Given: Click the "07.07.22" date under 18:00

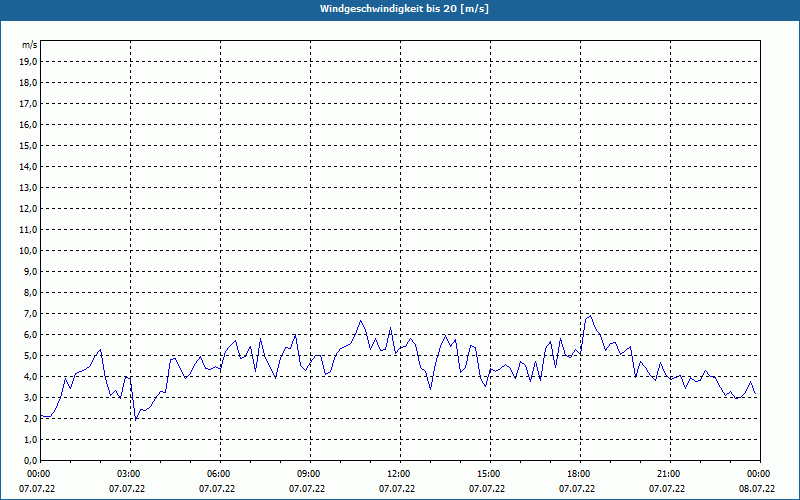Looking at the screenshot, I should (577, 489).
